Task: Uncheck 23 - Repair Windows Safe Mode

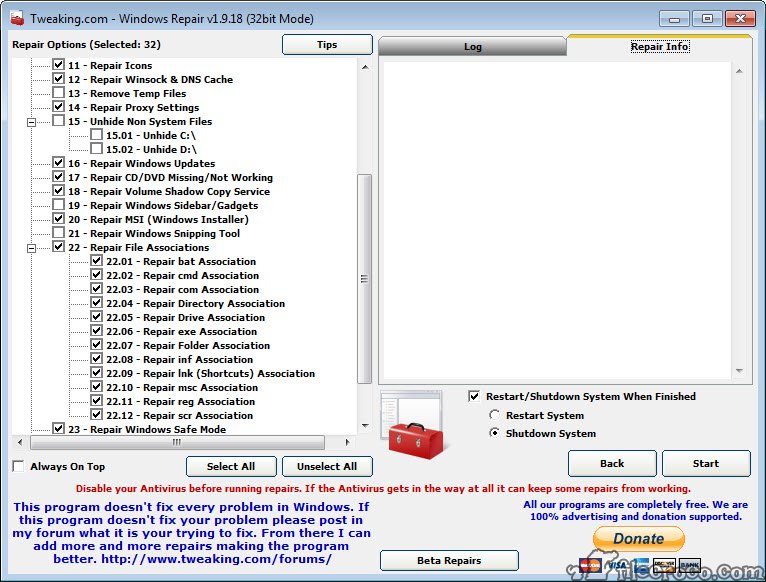Action: [x=59, y=429]
